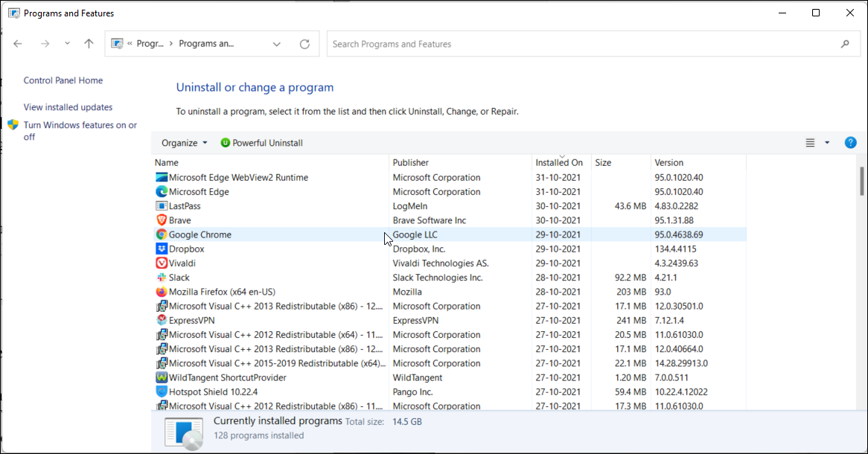The image size is (868, 454).
Task: Click the Hotspot Shield icon
Action: point(162,391)
